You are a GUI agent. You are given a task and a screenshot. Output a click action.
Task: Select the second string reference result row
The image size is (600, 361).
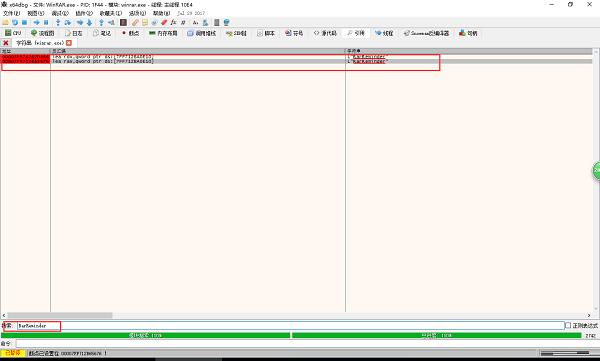[x=297, y=61]
